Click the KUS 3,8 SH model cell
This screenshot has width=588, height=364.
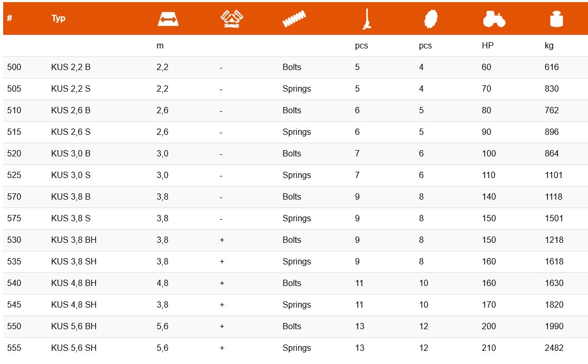point(74,261)
